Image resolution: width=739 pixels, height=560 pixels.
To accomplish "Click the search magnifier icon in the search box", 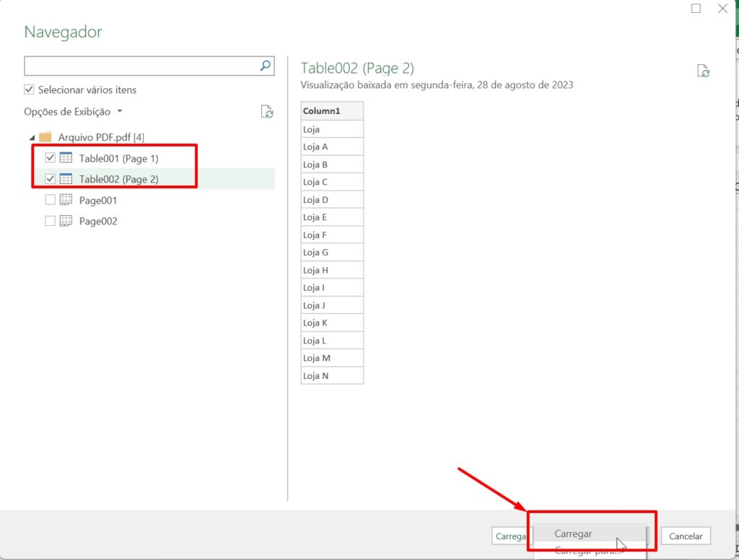I will pyautogui.click(x=266, y=65).
